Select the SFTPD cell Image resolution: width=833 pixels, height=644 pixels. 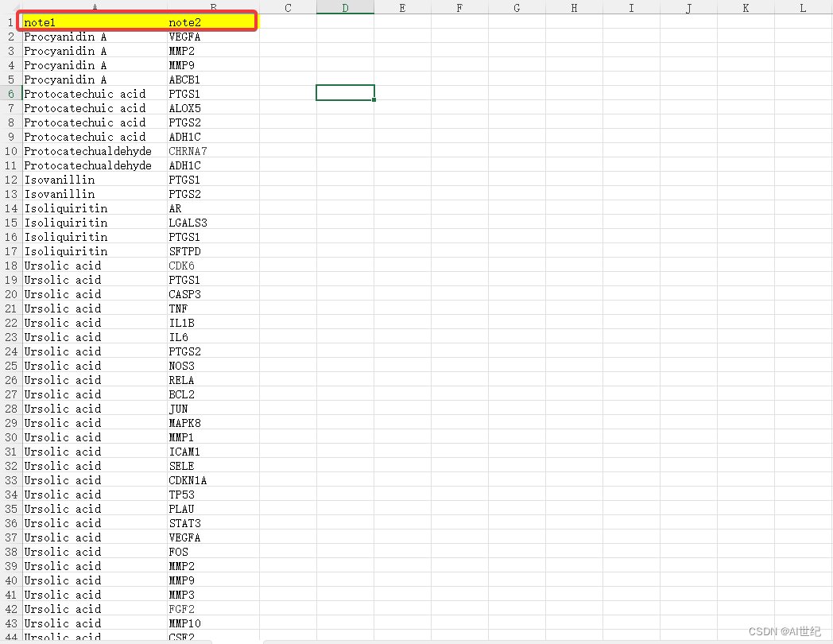pos(213,252)
